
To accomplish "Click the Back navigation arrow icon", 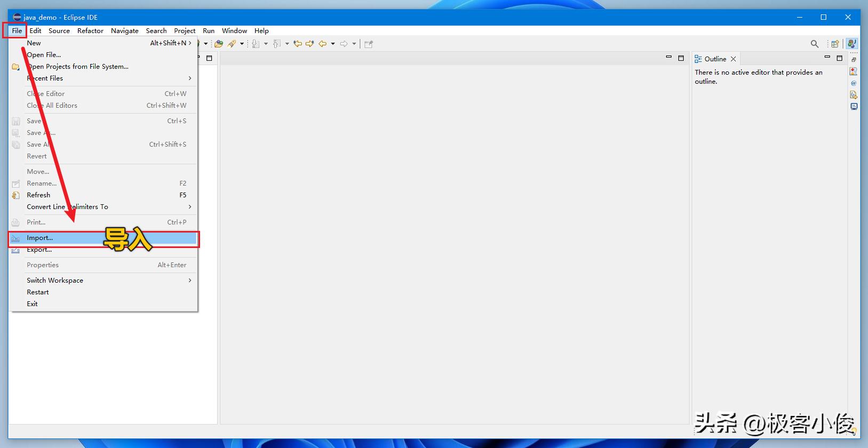I will (322, 44).
